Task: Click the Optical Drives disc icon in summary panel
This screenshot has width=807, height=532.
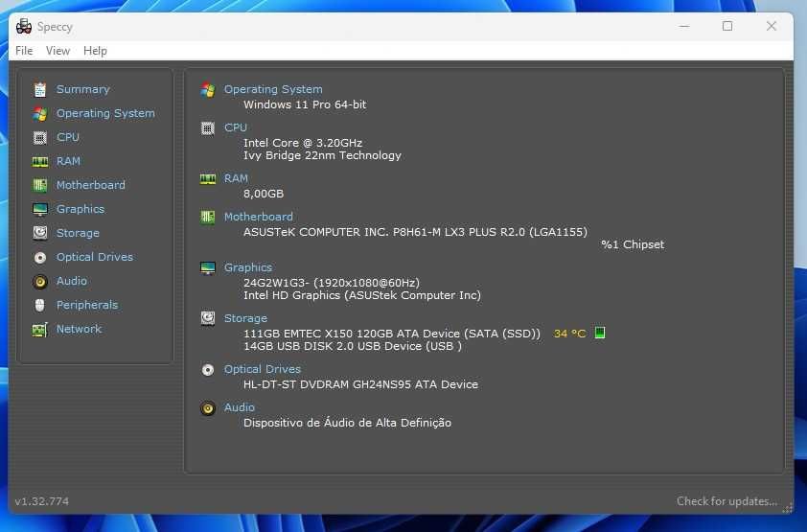Action: 208,369
